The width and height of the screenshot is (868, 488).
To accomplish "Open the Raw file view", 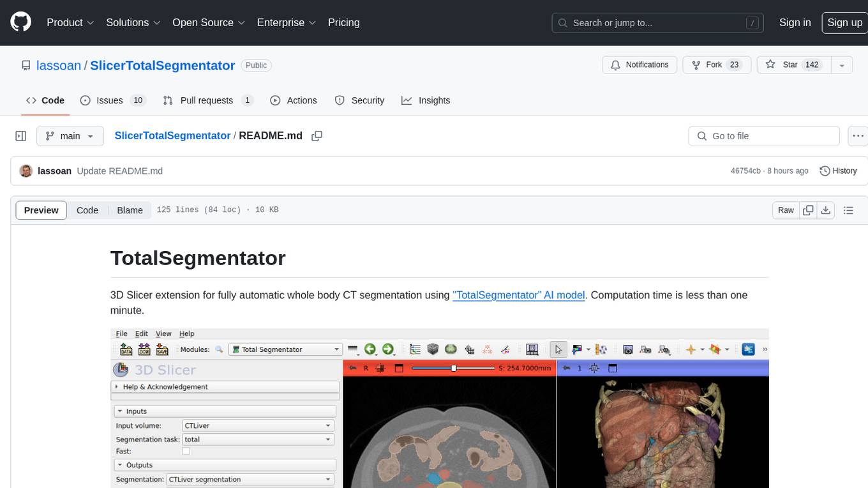I will click(x=786, y=210).
